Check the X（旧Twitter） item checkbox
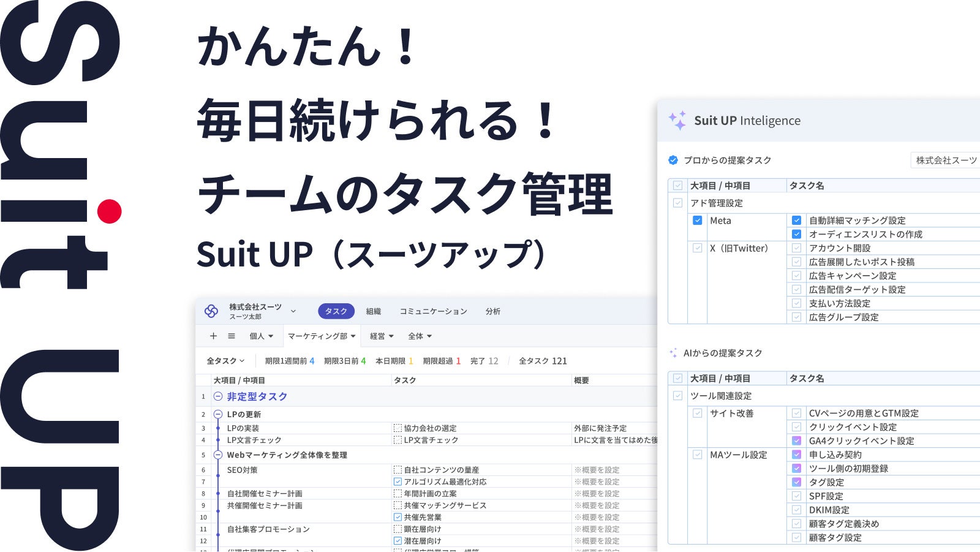The height and width of the screenshot is (552, 980). pyautogui.click(x=697, y=248)
